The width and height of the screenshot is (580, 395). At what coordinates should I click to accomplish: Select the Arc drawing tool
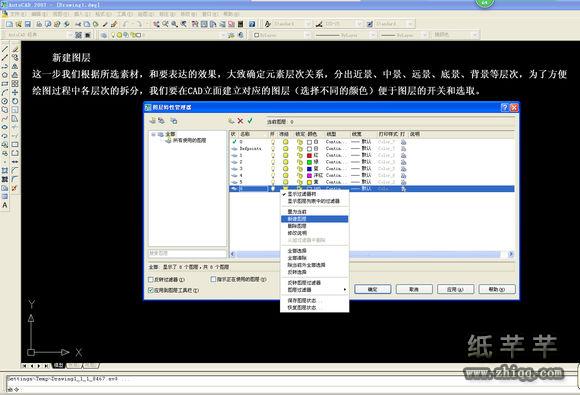5,92
